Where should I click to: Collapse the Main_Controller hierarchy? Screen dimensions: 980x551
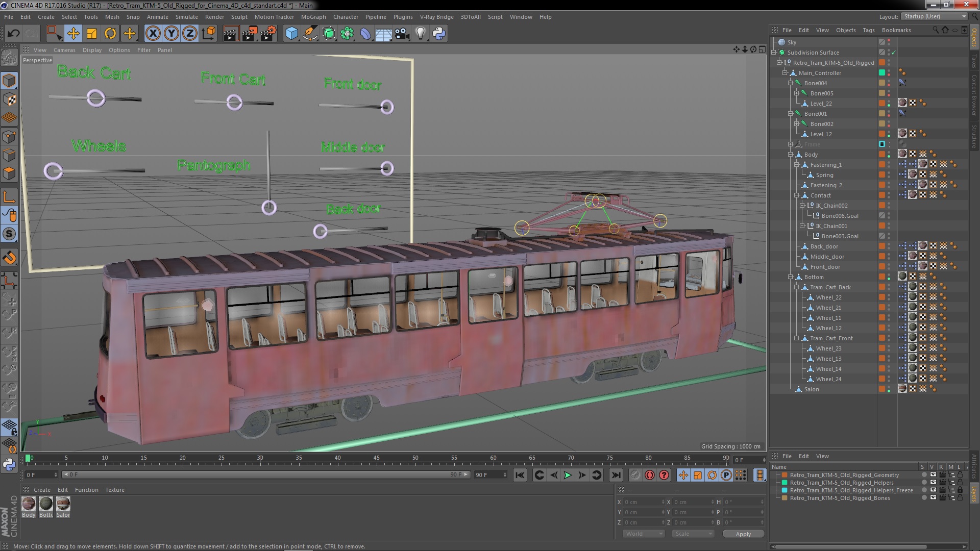tap(785, 73)
